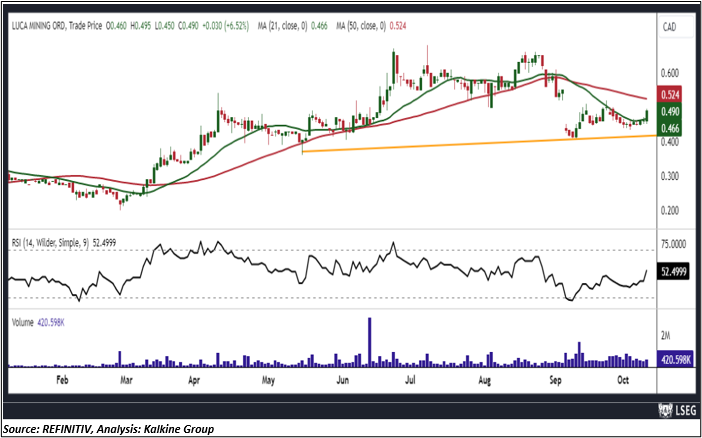Click the 75.0000 RSI axis label
The height and width of the screenshot is (438, 702).
(674, 245)
